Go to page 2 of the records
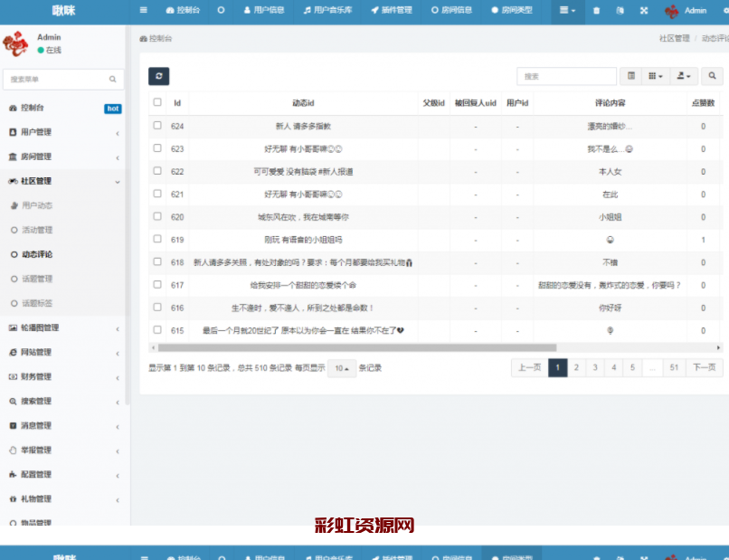729x560 pixels. point(576,367)
